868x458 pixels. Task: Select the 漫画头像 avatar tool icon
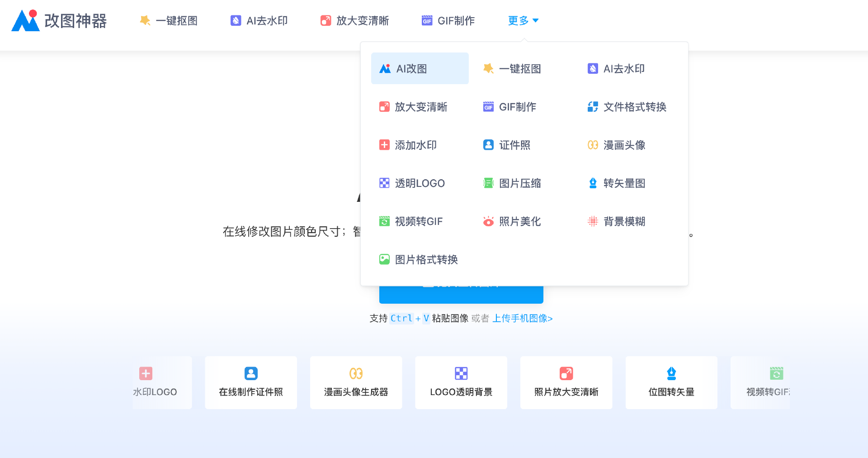click(593, 145)
